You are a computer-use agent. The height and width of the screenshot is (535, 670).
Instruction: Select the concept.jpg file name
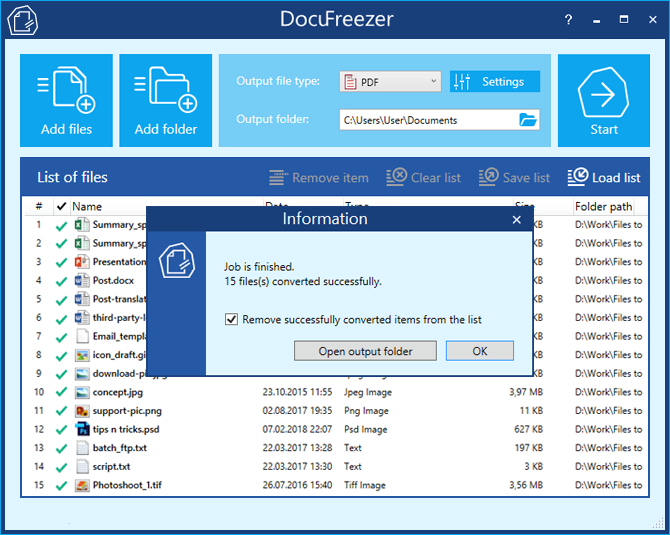pos(118,392)
